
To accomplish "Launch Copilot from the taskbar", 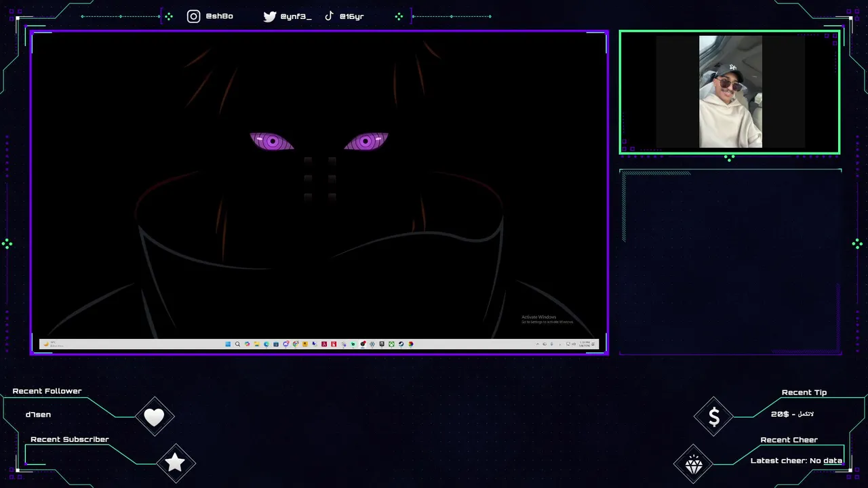I will 247,344.
